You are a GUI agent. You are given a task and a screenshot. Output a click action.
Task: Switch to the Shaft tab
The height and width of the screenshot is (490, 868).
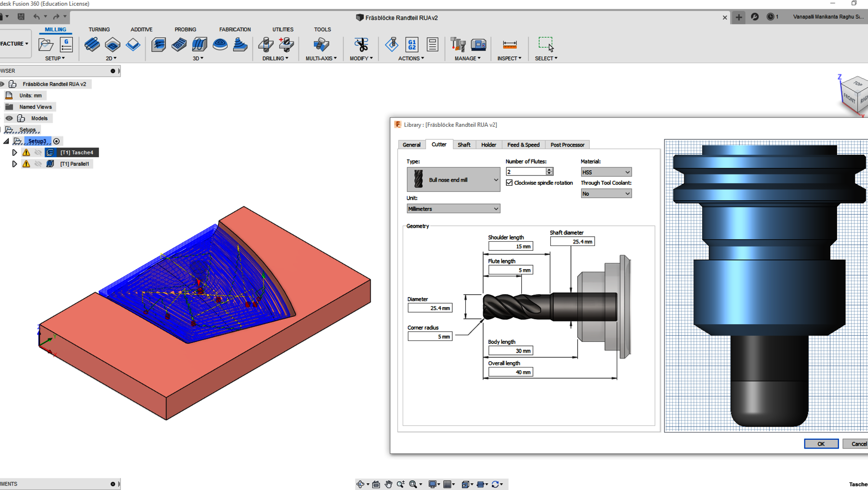click(464, 145)
